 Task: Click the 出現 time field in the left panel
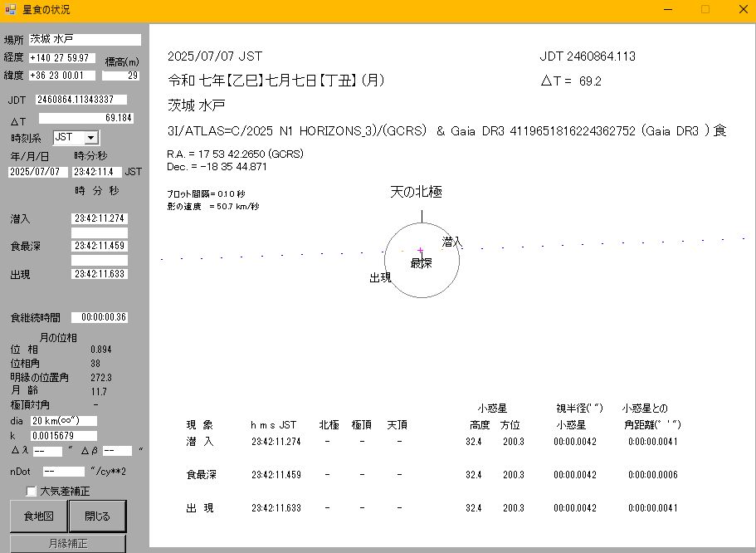(100, 274)
